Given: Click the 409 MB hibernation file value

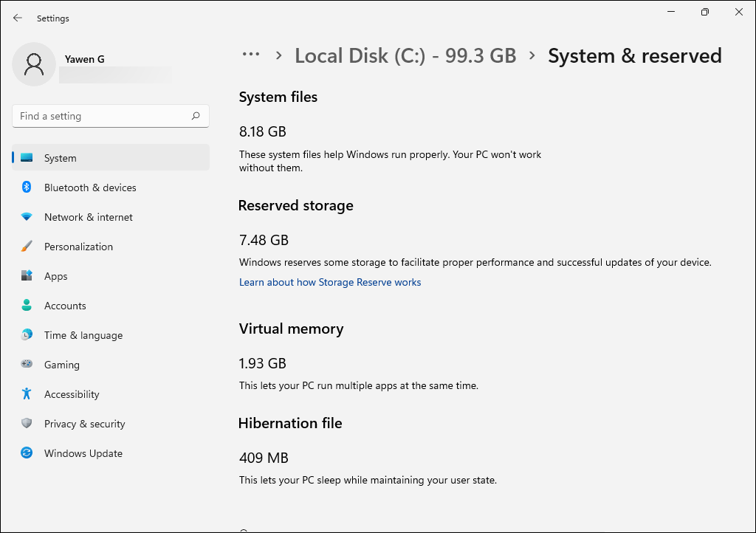Looking at the screenshot, I should [264, 458].
